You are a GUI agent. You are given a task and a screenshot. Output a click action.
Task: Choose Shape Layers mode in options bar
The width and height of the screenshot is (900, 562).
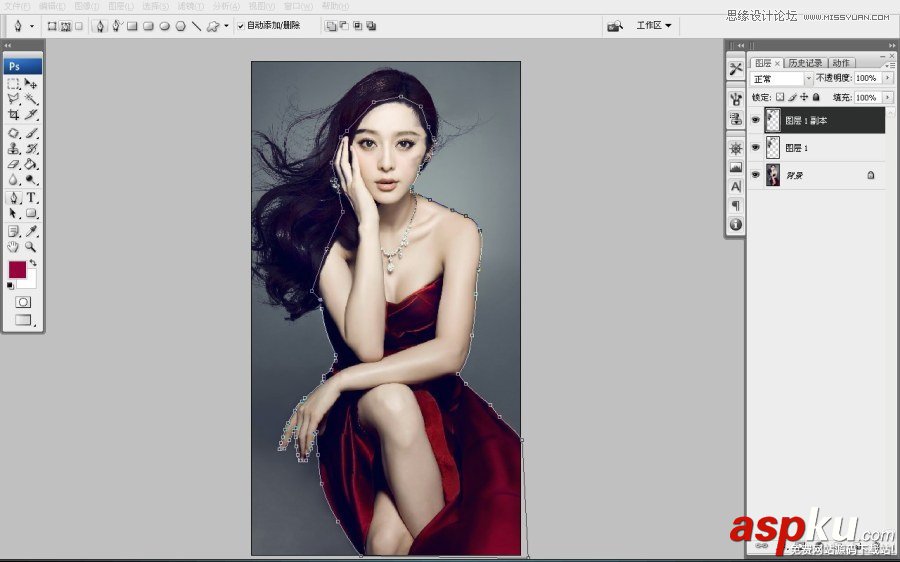click(52, 26)
